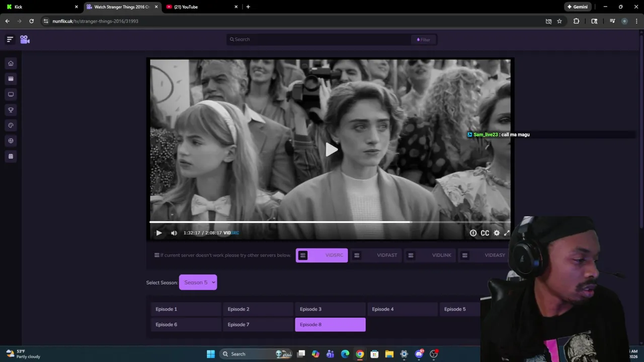Viewport: 644px width, 362px height.
Task: Select Episode 3
Action: (x=330, y=309)
